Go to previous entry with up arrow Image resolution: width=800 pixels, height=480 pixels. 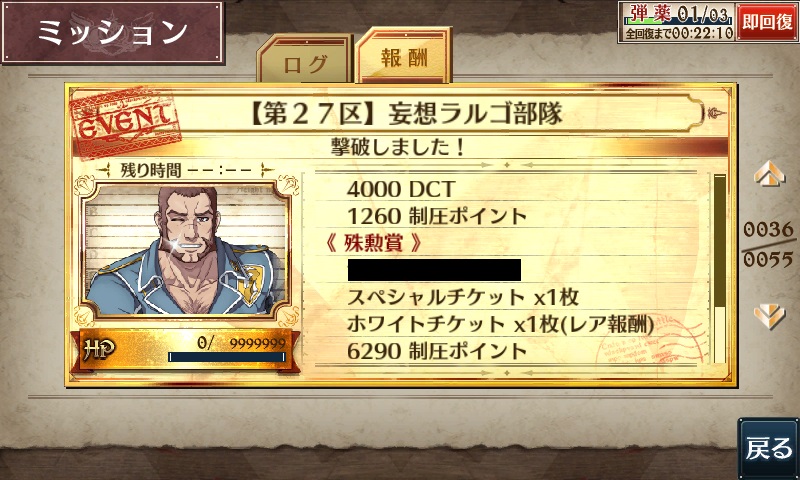point(769,173)
